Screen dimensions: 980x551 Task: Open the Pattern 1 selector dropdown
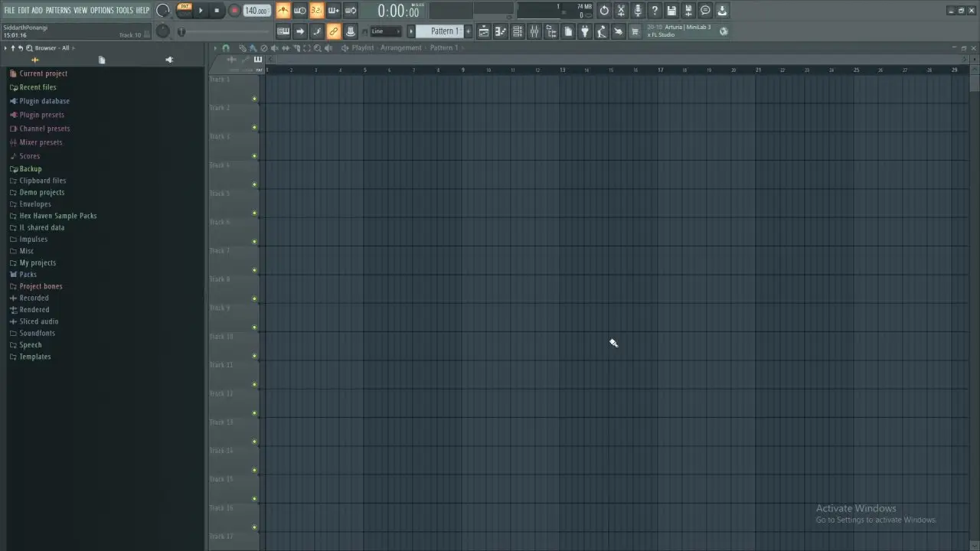(x=440, y=31)
